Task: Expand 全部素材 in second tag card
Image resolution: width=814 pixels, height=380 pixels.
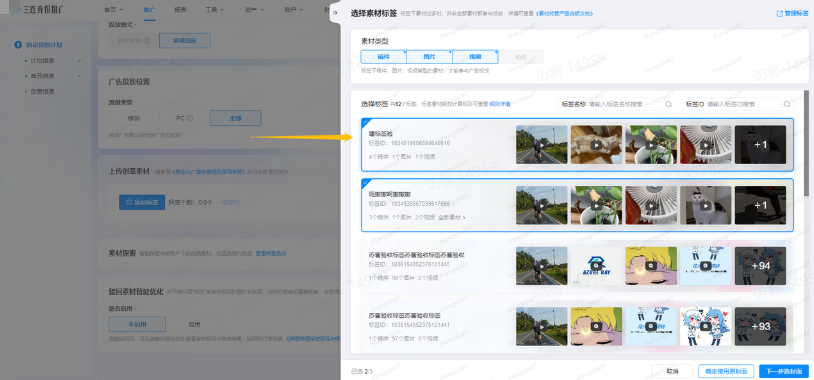Action: click(452, 217)
